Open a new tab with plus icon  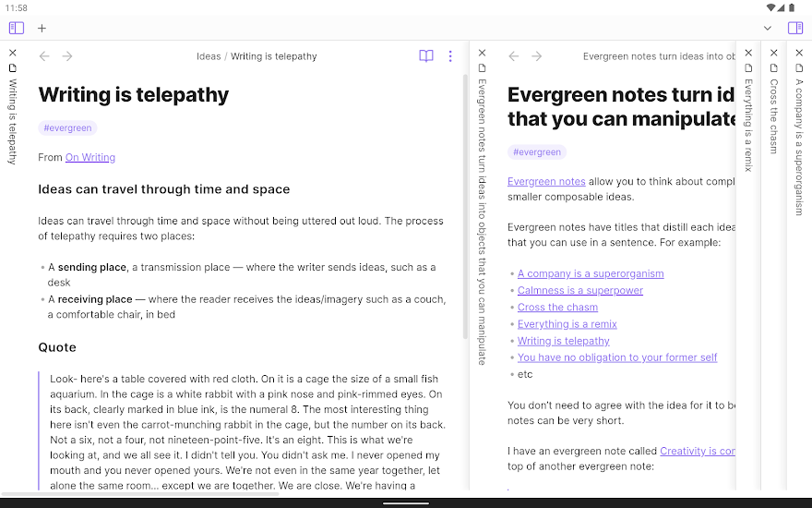[42, 28]
